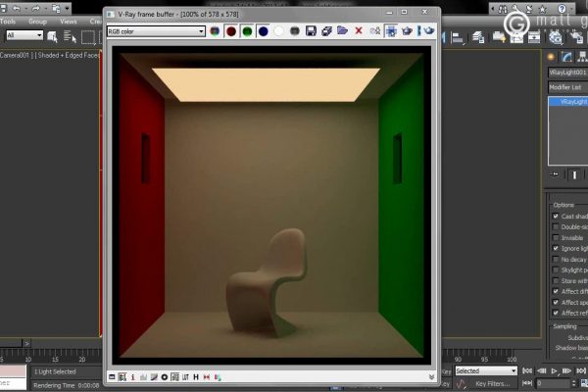Expand the Help dropdown arrow
Viewport: 588px width, 392px height.
tap(571, 8)
